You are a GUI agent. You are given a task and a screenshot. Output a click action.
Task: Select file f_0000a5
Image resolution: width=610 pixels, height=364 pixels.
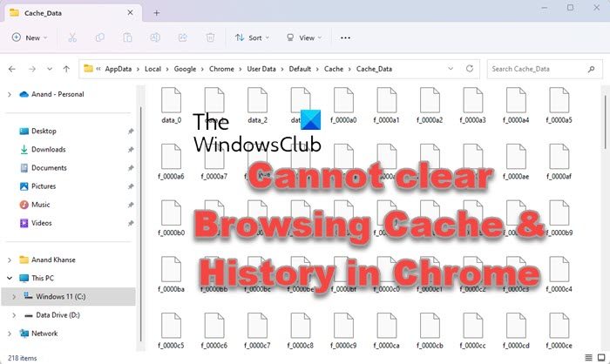(559, 105)
